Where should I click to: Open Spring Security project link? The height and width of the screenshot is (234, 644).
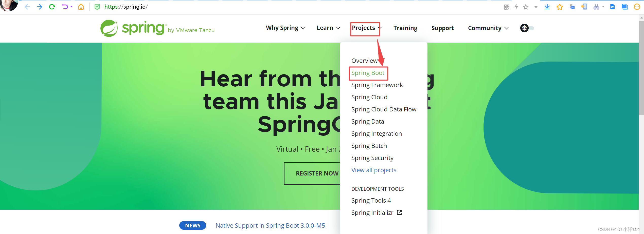coord(372,158)
